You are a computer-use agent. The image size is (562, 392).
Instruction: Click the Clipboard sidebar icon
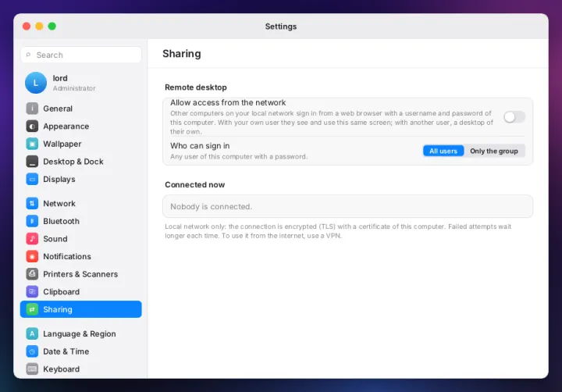(x=32, y=291)
